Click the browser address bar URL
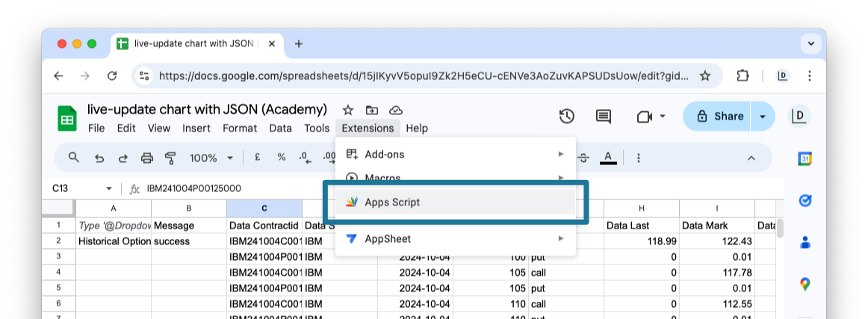This screenshot has height=319, width=868. (424, 76)
